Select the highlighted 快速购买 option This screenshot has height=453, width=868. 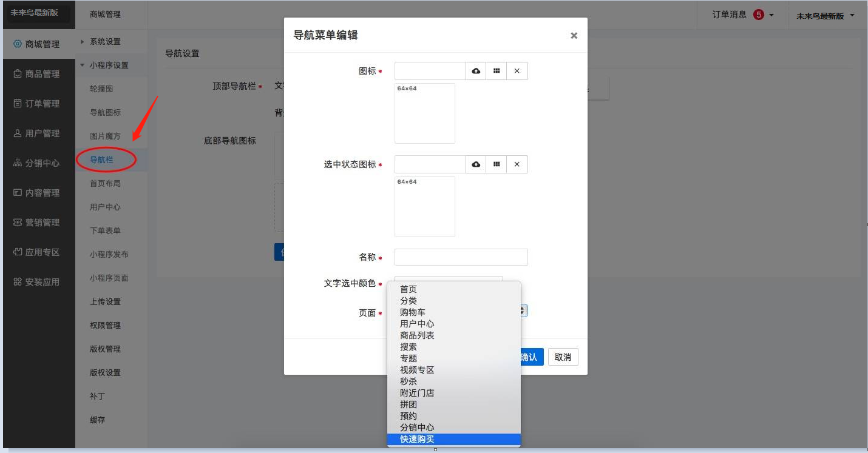(x=454, y=439)
